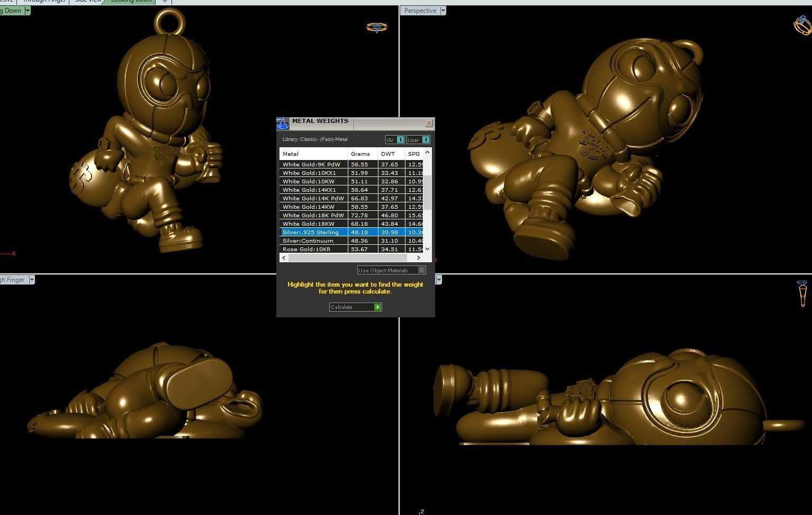Click the metal list scroll-up arrow
This screenshot has width=812, height=515.
tap(427, 153)
